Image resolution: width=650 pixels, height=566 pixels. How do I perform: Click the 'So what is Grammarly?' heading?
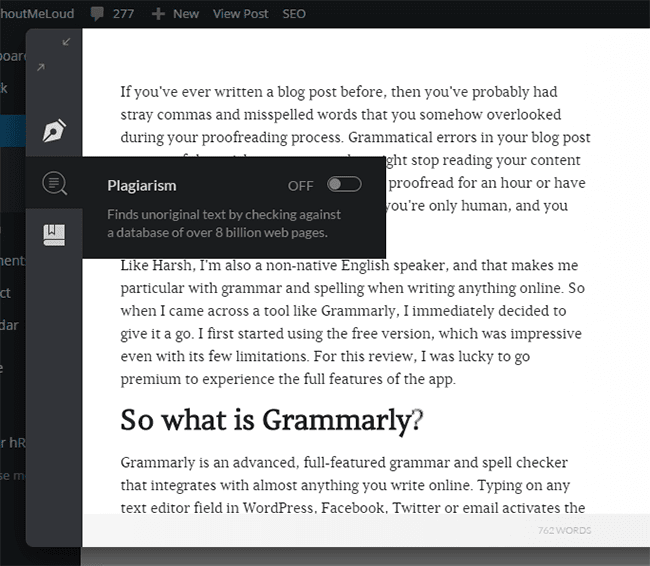(x=271, y=419)
